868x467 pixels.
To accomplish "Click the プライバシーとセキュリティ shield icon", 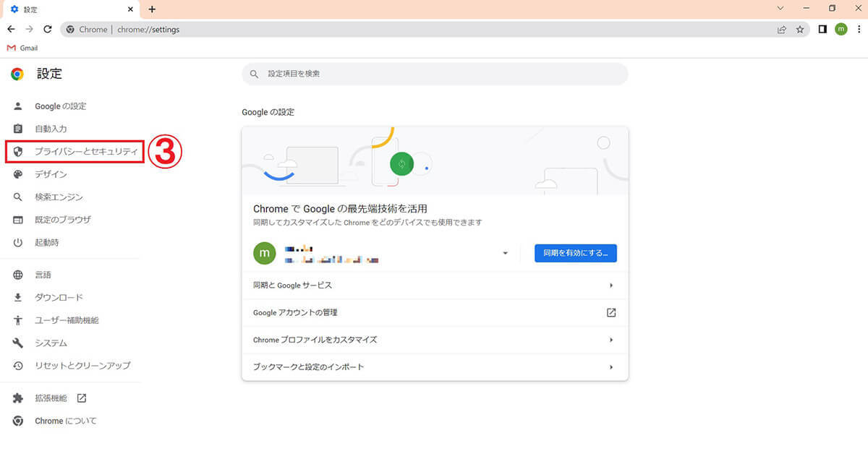I will 18,152.
